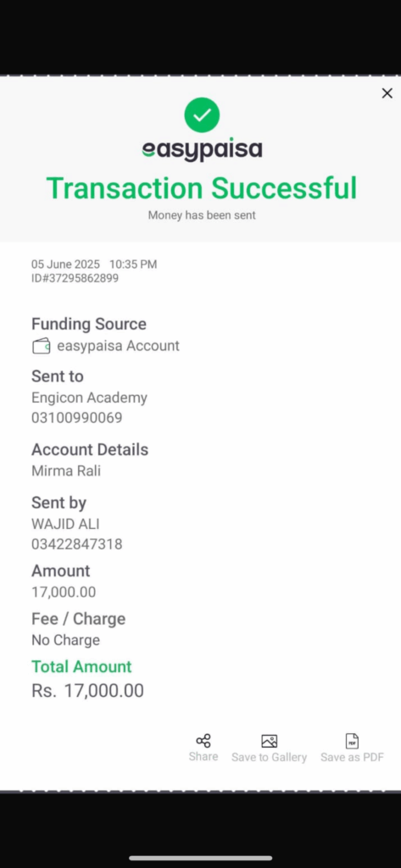Viewport: 401px width, 868px height.
Task: Click the date 05 June 2025
Action: click(65, 264)
